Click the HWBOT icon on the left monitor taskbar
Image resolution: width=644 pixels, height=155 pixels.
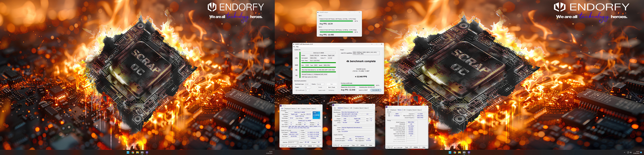click(x=142, y=153)
